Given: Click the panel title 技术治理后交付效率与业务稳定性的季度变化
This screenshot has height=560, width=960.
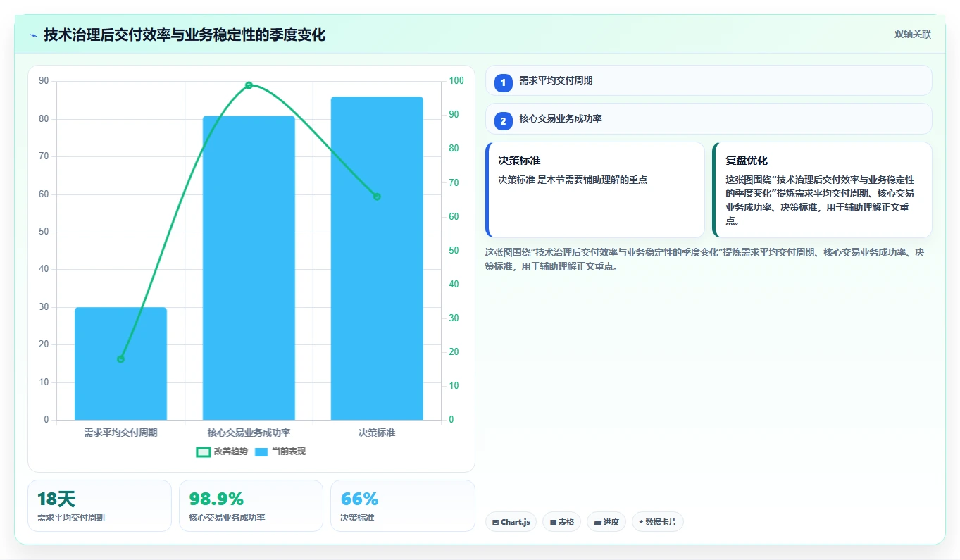Looking at the screenshot, I should point(185,35).
